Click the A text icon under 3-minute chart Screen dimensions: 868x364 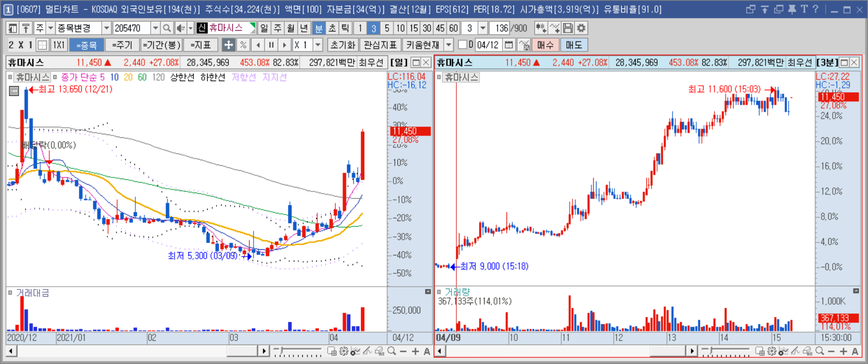pos(855,351)
